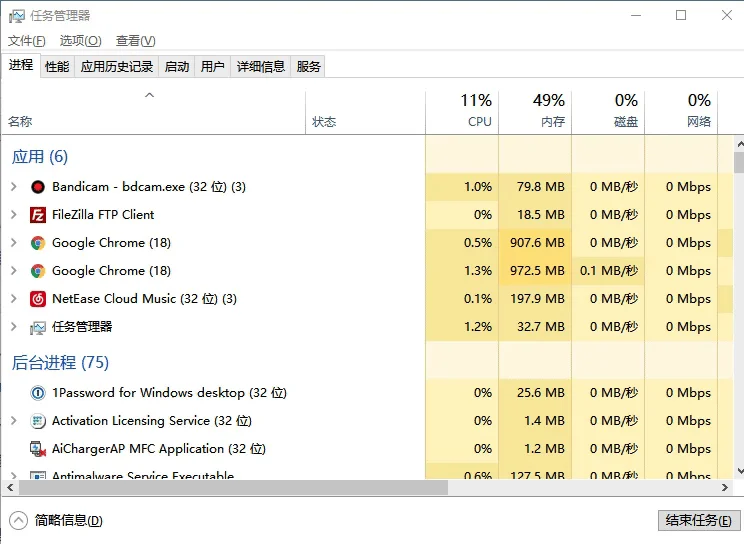Expand the Google Chrome row using 1.3% CPU

[14, 271]
